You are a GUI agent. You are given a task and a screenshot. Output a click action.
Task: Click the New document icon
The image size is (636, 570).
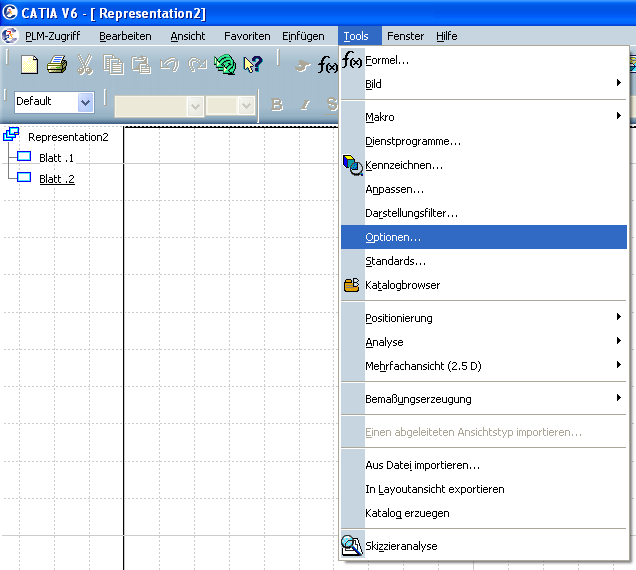tap(30, 65)
